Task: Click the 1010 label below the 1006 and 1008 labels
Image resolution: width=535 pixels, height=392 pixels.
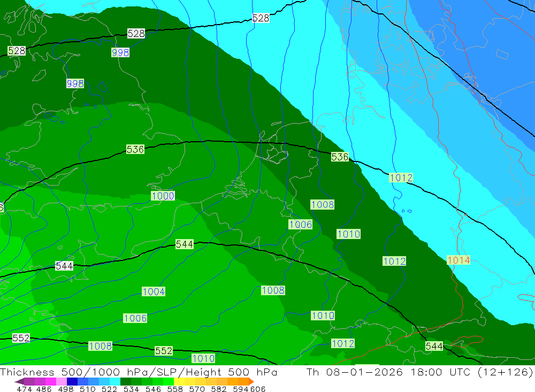Action: click(348, 234)
